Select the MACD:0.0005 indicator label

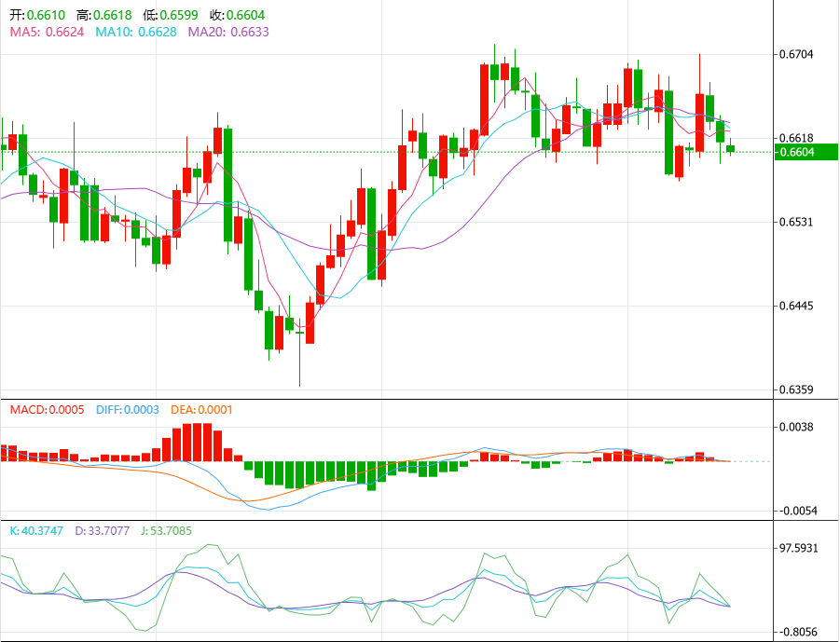48,410
